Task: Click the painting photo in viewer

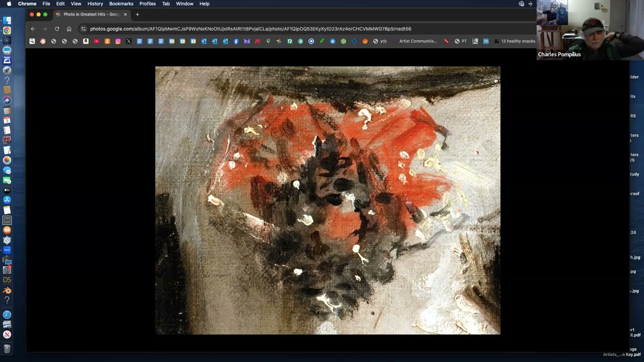Action: coord(328,200)
